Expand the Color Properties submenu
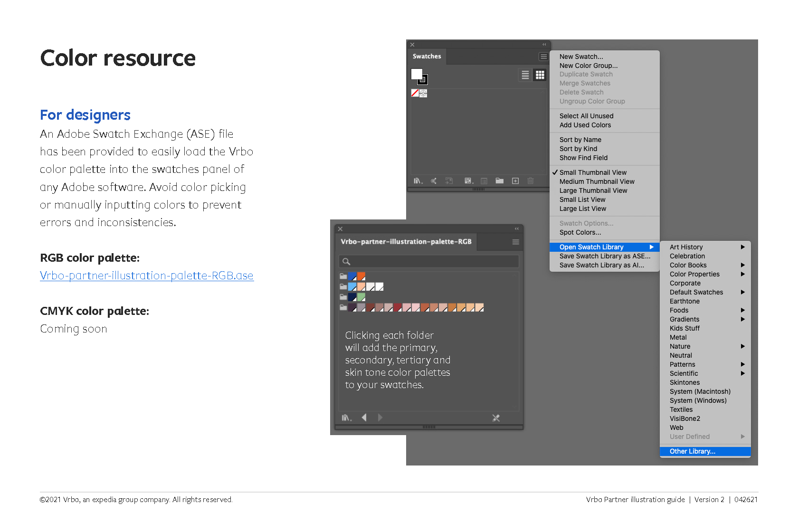798x532 pixels. coord(705,274)
